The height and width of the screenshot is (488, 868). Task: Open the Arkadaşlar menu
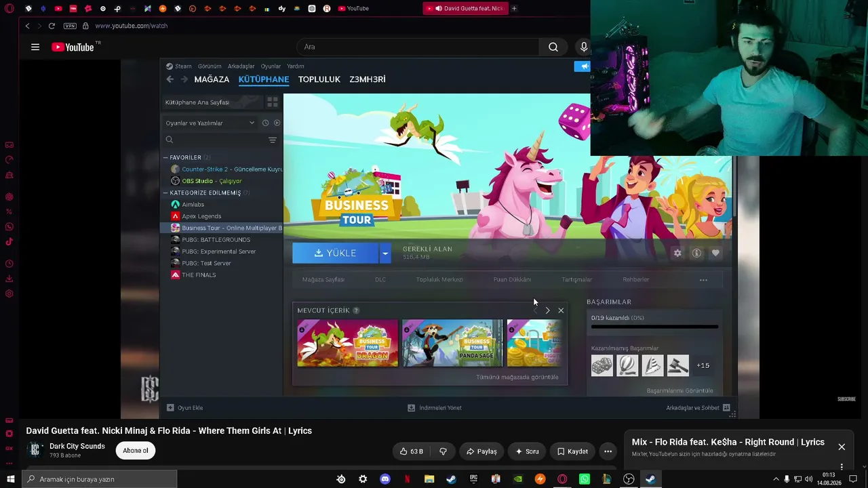click(x=241, y=66)
